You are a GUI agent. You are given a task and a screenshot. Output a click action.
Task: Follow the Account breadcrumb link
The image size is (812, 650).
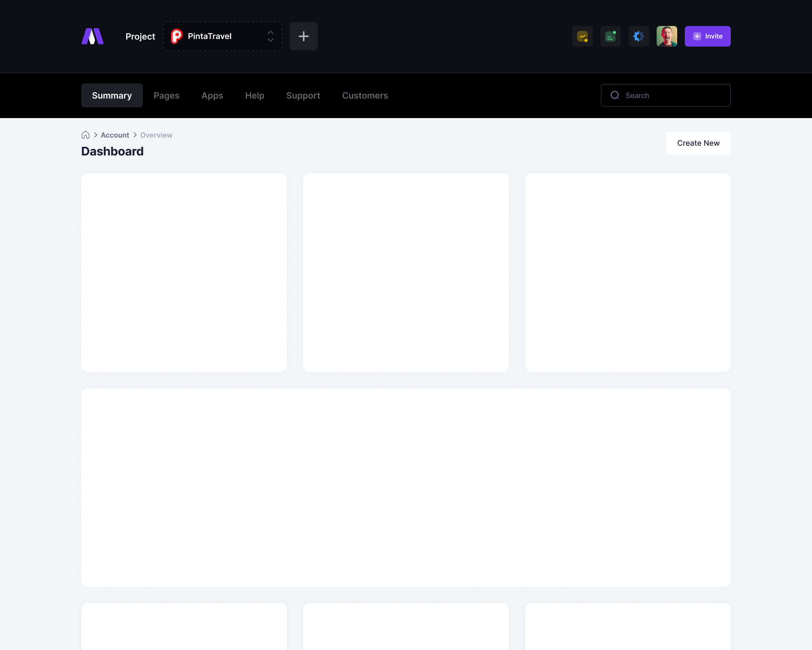pos(115,135)
